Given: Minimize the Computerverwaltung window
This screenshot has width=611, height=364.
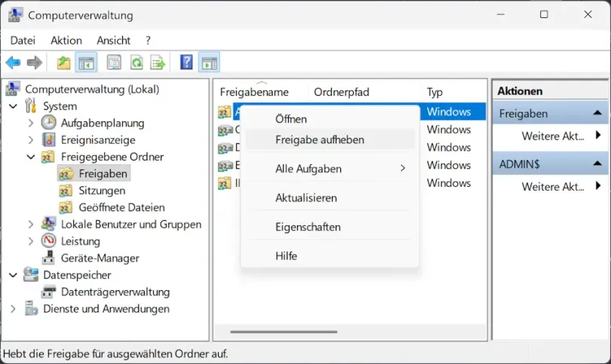Looking at the screenshot, I should point(501,14).
